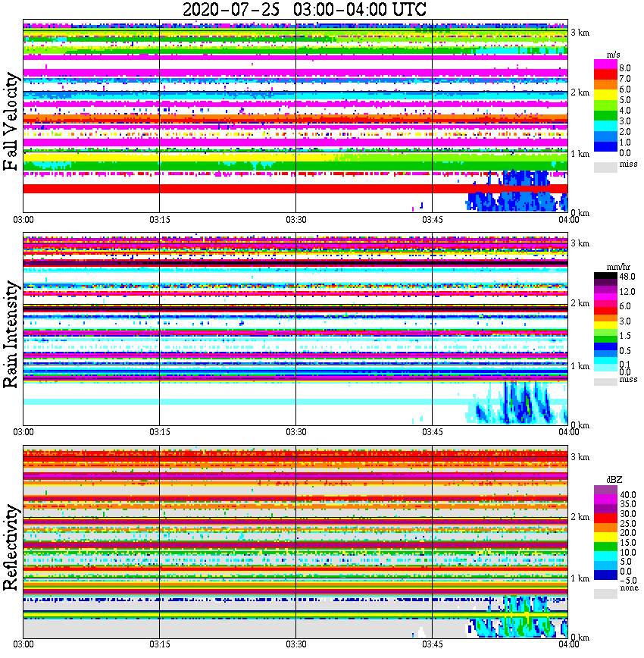
Task: Click the '8.0' value in the m/s legend
Action: (625, 68)
